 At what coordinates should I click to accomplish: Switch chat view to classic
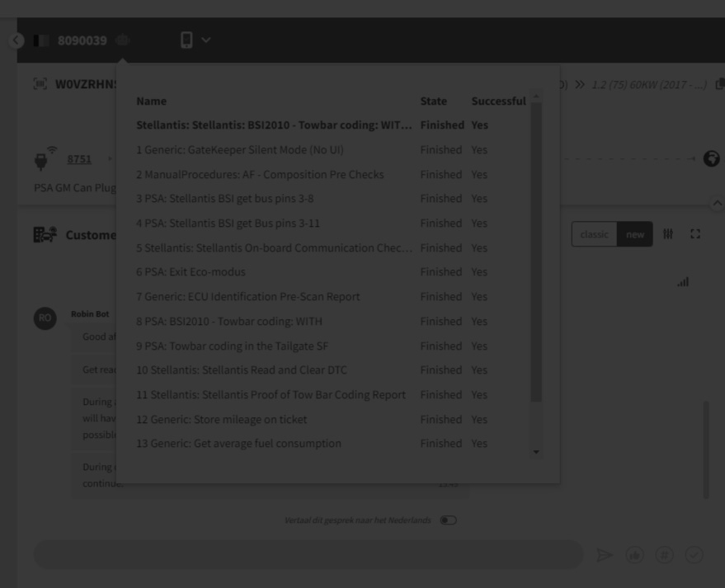coord(594,234)
